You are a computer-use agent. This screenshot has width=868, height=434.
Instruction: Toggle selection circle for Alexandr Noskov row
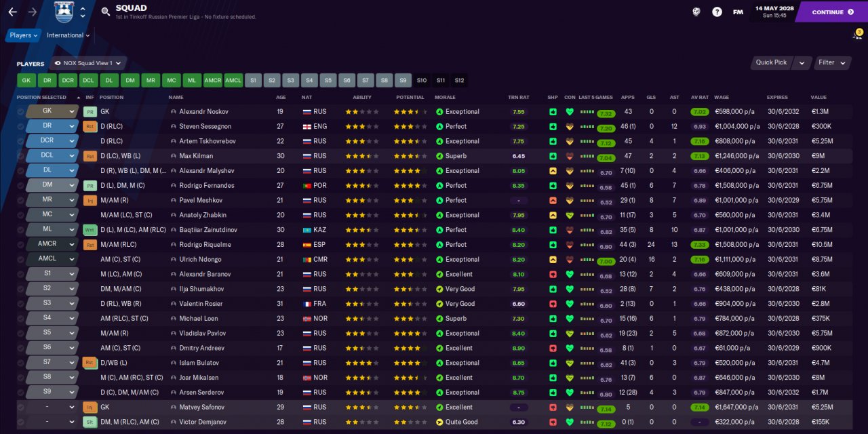[21, 112]
